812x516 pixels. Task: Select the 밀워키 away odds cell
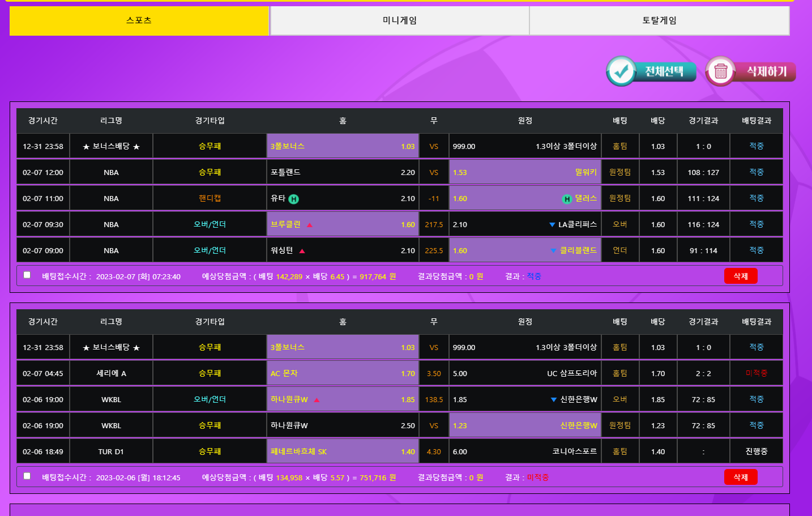click(x=524, y=172)
